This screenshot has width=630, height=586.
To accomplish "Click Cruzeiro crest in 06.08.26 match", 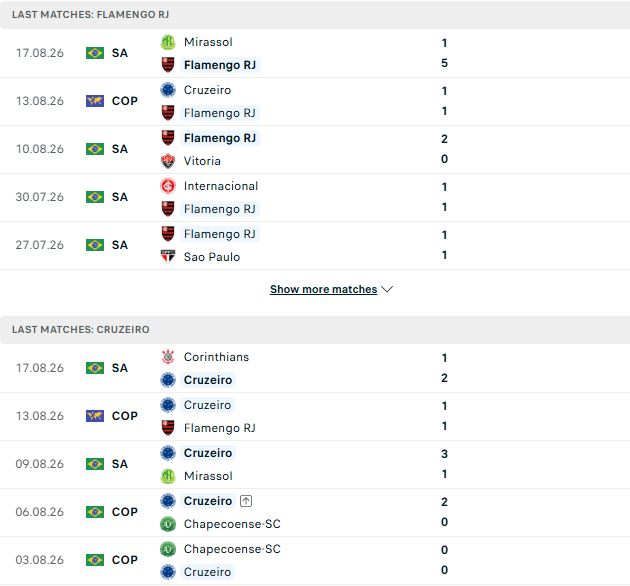I will [168, 501].
